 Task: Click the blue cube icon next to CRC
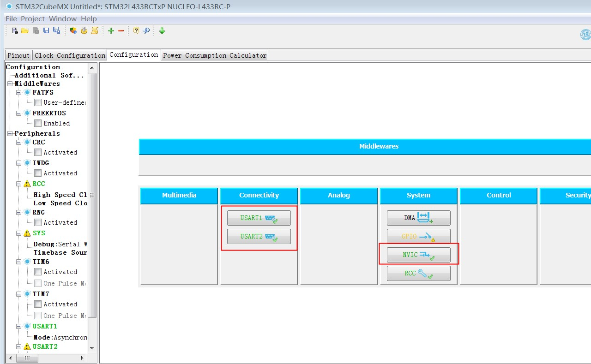pyautogui.click(x=27, y=142)
